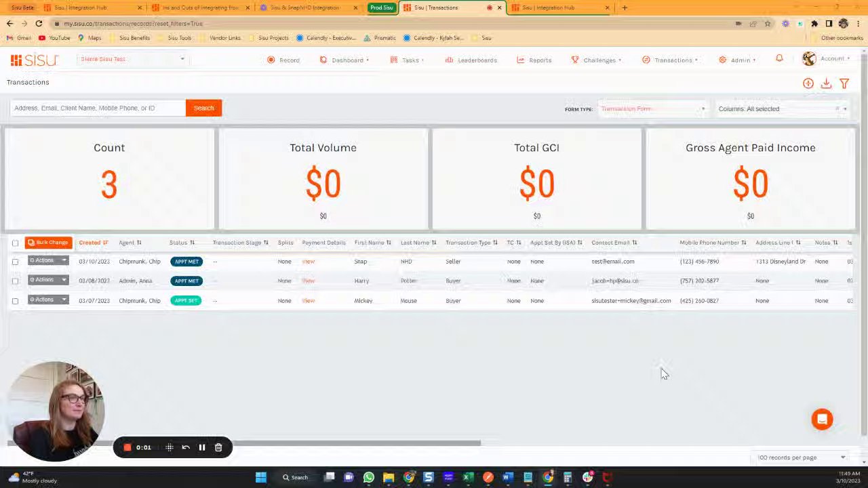Open Word from taskbar

point(507,477)
